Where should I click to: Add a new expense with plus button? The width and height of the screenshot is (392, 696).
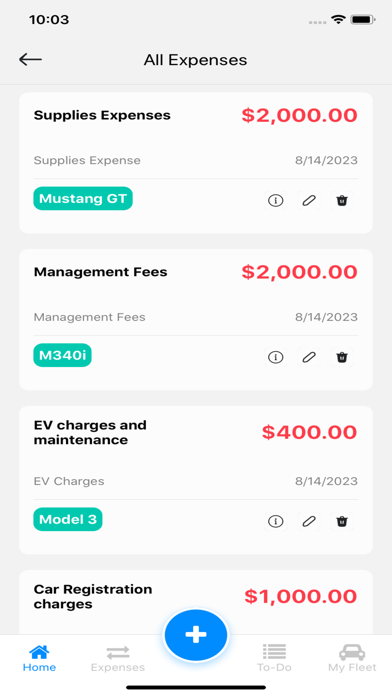(196, 635)
